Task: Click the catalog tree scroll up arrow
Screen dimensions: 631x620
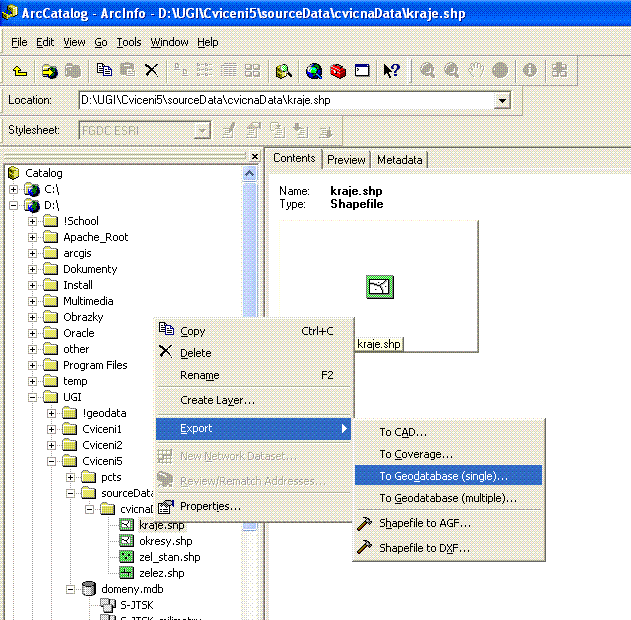Action: coord(250,174)
